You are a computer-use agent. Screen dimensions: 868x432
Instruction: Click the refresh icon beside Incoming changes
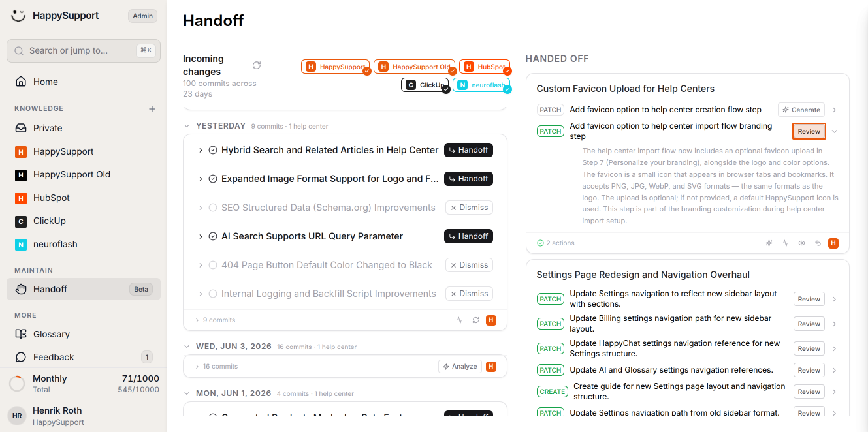click(257, 65)
